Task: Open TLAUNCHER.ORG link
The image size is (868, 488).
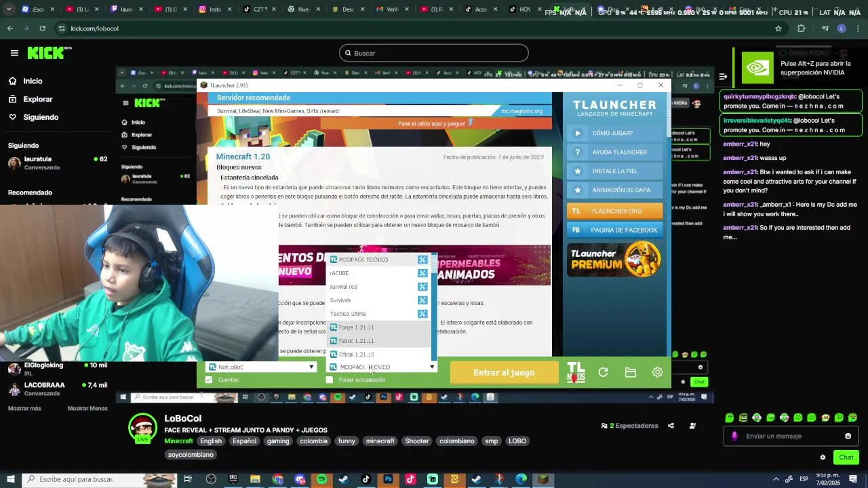Action: [614, 211]
